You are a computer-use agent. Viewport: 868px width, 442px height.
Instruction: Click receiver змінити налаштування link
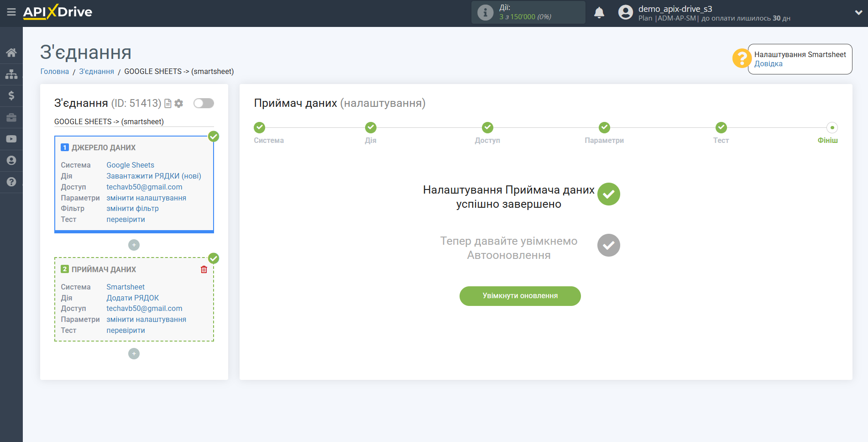(146, 319)
